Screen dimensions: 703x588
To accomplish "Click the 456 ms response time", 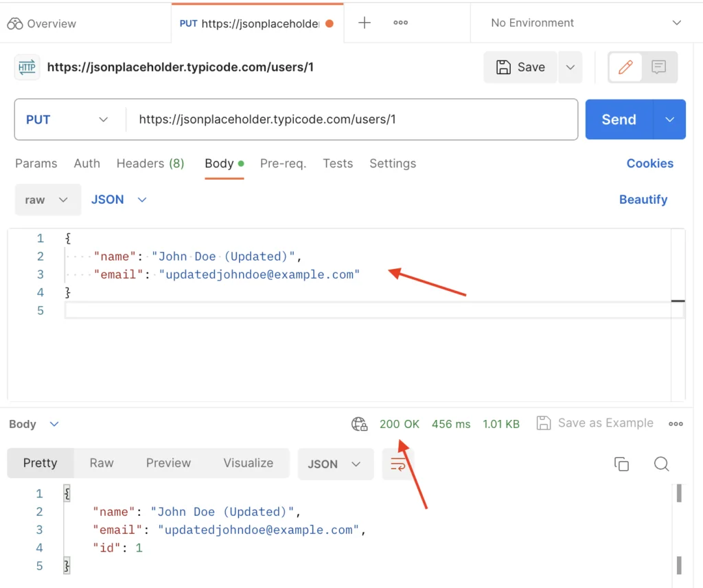I will coord(451,424).
